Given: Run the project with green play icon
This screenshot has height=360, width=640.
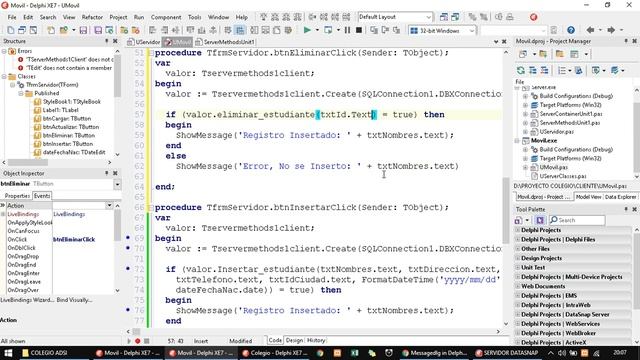Looking at the screenshot, I should click(x=307, y=30).
